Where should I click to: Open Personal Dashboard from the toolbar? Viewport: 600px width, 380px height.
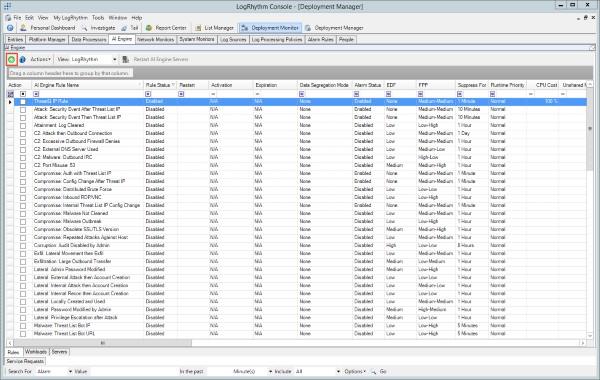(x=48, y=28)
